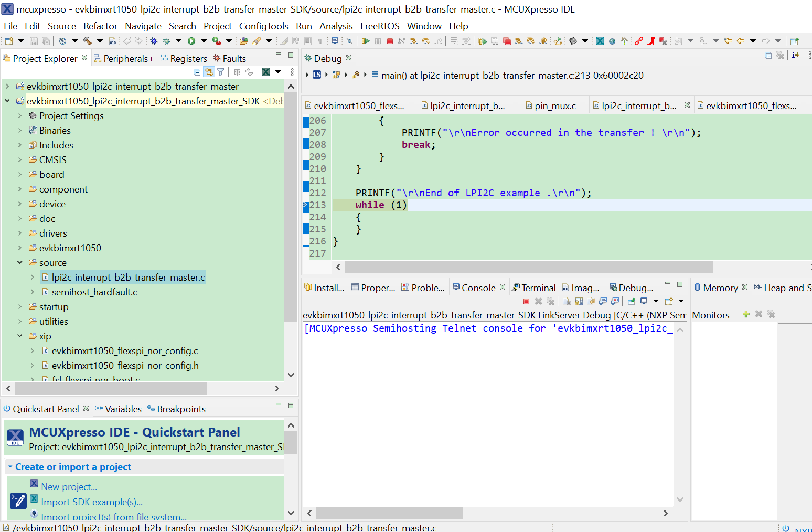Screen dimensions: 812x532
Task: Open the ConfigTools menu
Action: [263, 26]
